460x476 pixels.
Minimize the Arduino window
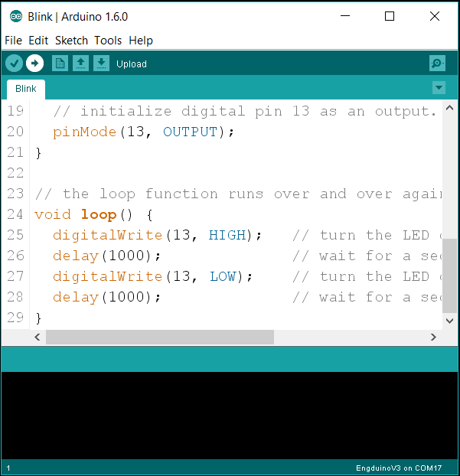tap(345, 16)
